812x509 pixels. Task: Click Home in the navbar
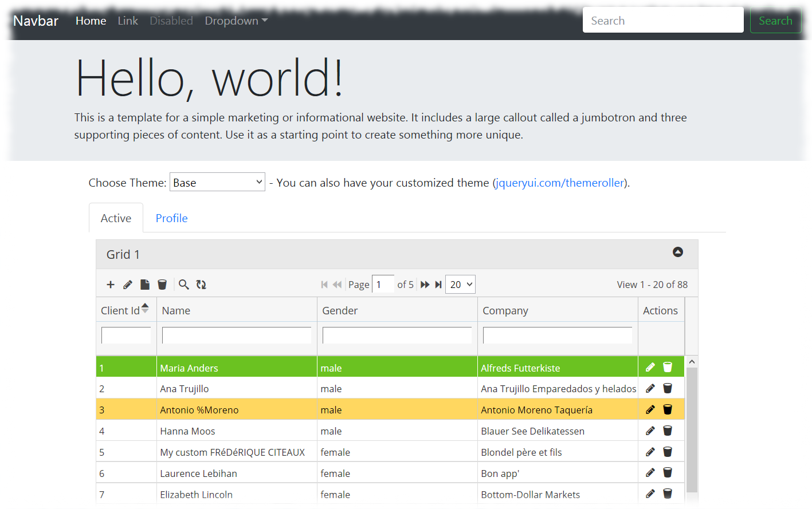pyautogui.click(x=91, y=21)
